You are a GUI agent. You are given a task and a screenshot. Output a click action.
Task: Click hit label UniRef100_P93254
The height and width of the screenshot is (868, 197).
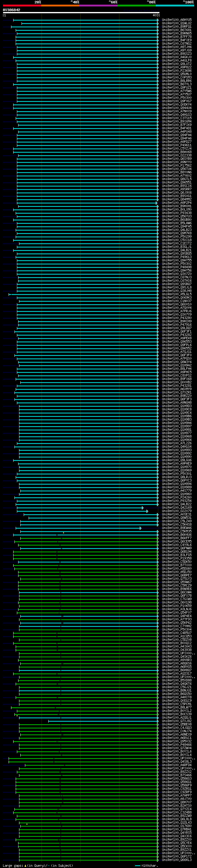point(177,501)
